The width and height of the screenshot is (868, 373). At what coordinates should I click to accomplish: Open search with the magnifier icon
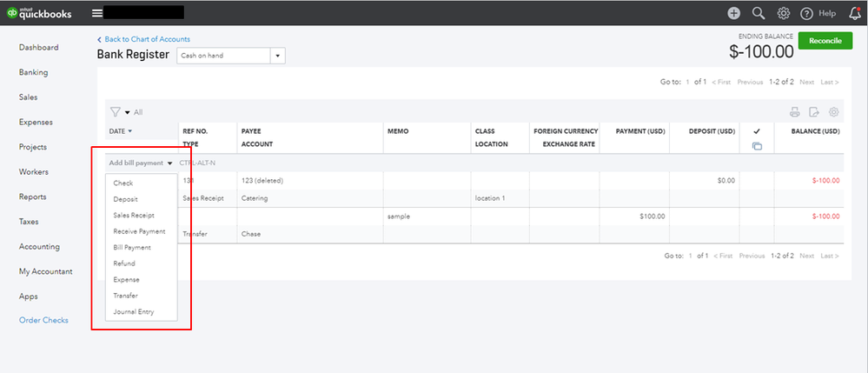tap(759, 13)
